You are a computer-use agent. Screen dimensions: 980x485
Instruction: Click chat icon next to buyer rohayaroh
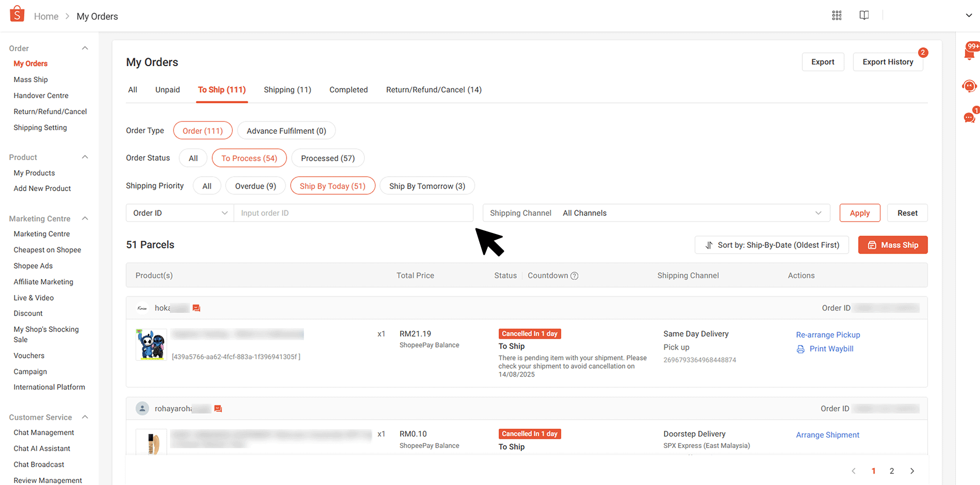(218, 409)
